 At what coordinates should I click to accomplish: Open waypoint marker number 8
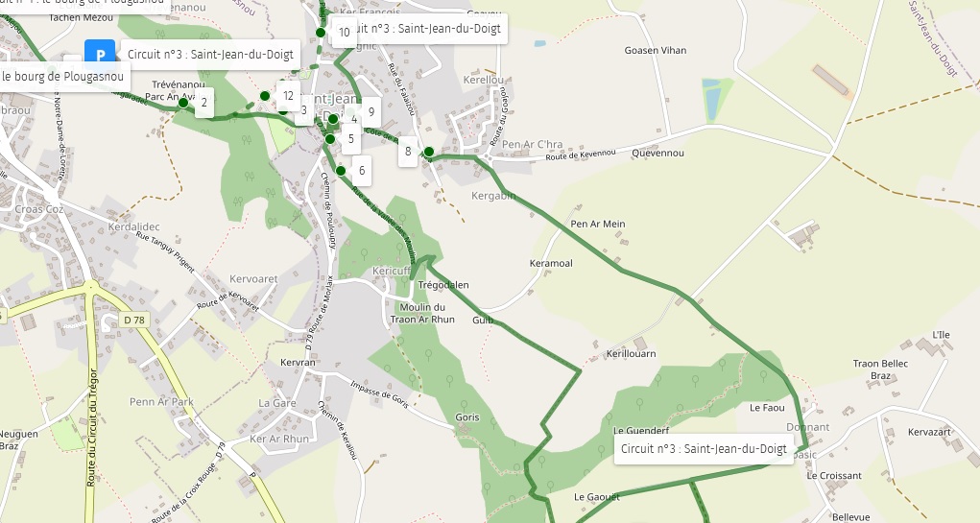pyautogui.click(x=408, y=152)
